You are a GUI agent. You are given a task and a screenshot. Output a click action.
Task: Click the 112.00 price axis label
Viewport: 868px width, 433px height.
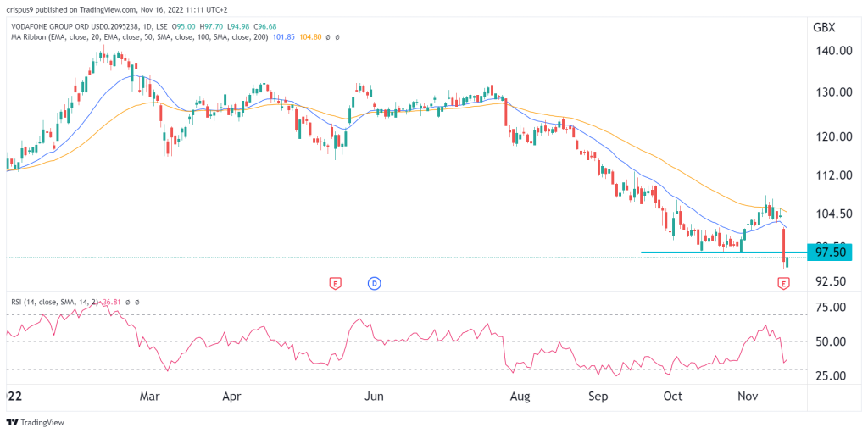pyautogui.click(x=836, y=175)
